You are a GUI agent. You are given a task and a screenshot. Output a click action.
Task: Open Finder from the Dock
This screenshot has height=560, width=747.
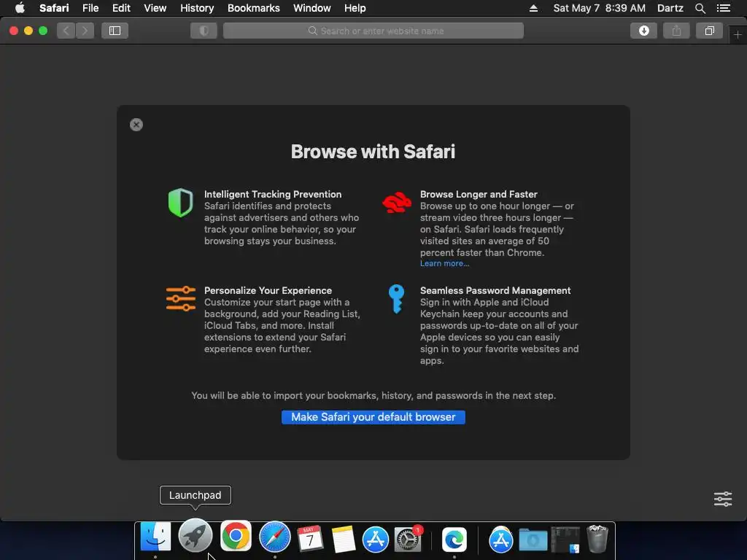tap(155, 537)
